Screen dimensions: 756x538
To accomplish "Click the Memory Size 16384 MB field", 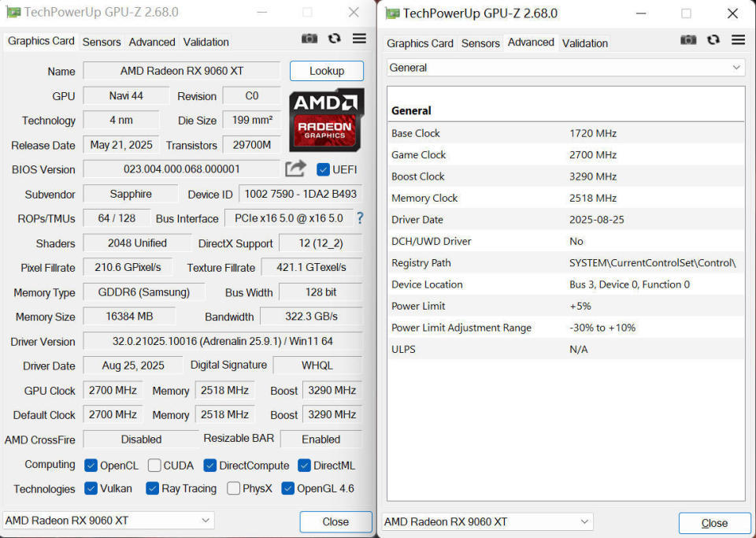I will (x=129, y=316).
